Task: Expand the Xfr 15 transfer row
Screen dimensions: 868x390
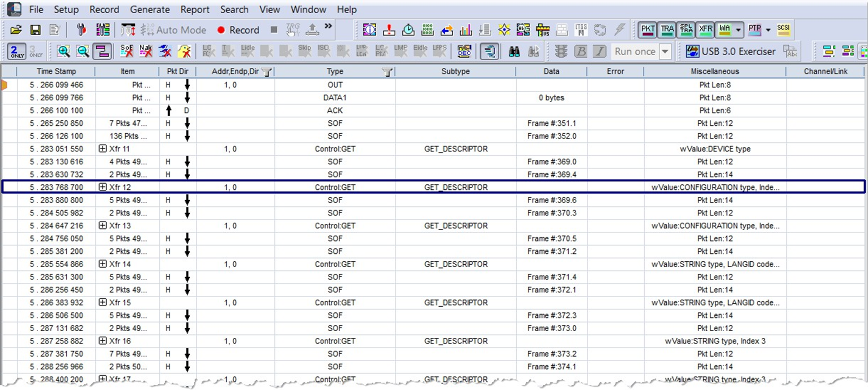Action: click(x=103, y=302)
